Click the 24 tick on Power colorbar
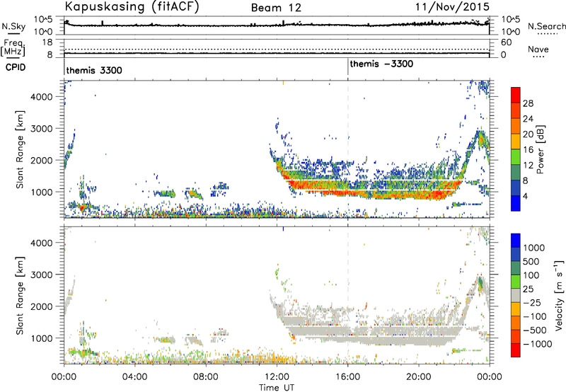This screenshot has width=566, height=392. click(x=528, y=119)
